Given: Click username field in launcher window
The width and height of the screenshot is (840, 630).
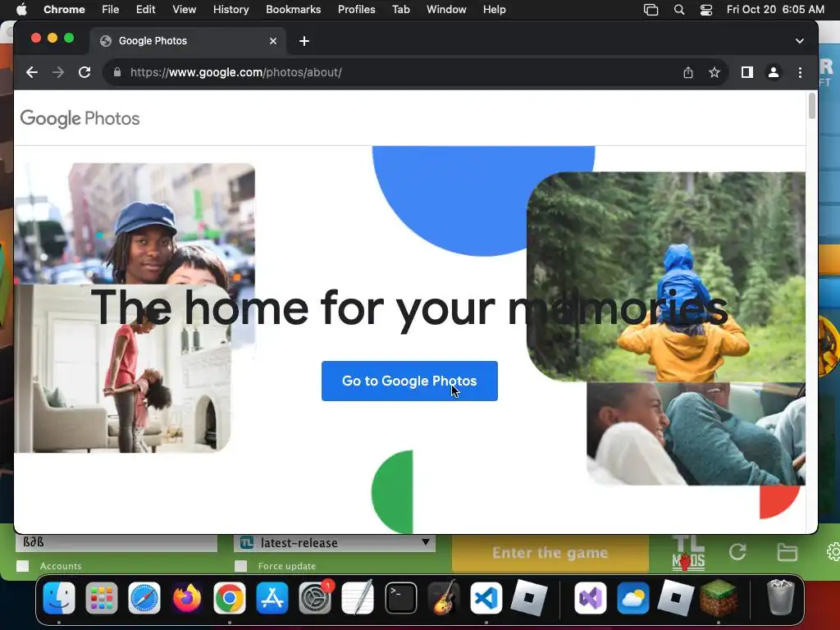Looking at the screenshot, I should tap(116, 543).
